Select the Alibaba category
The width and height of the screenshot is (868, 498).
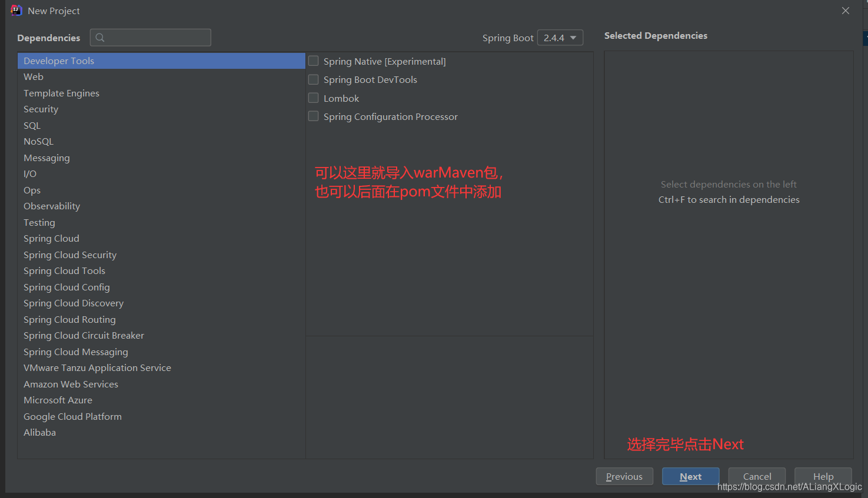[161, 433]
